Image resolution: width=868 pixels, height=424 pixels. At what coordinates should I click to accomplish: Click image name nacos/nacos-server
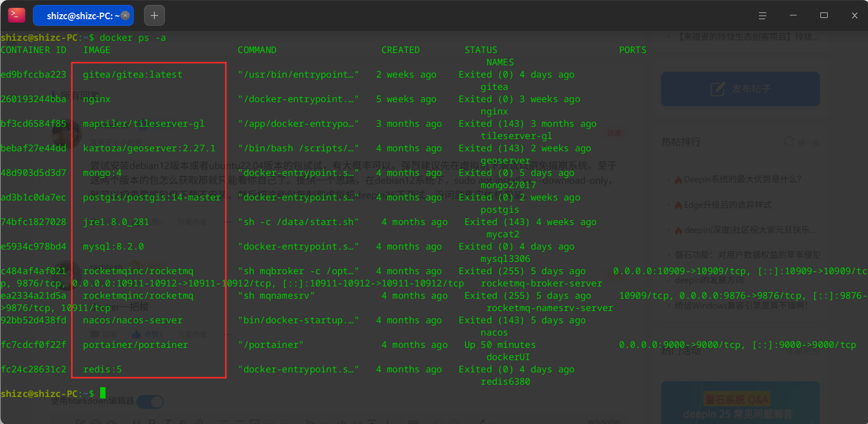tap(133, 320)
